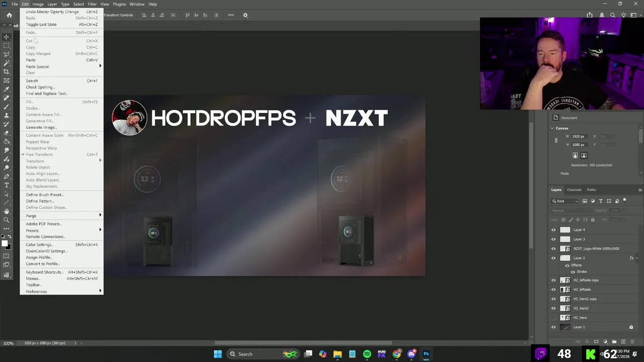Click the foreground color swatch

point(5,244)
